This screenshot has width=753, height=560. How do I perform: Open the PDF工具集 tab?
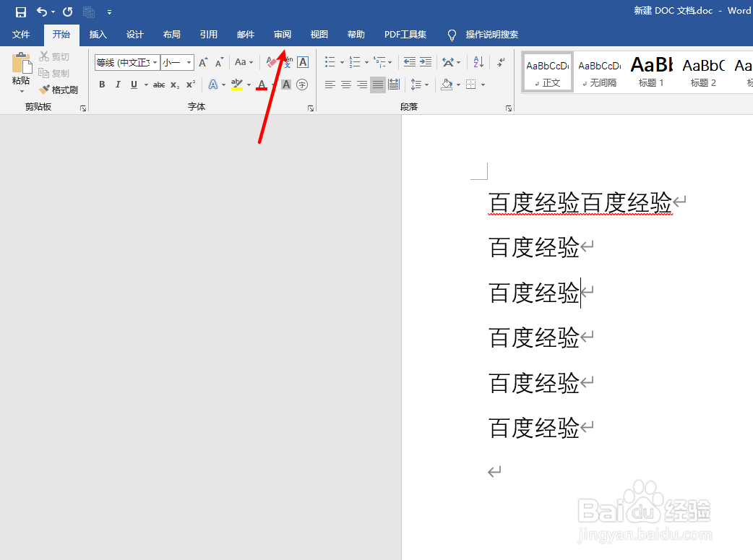(405, 35)
